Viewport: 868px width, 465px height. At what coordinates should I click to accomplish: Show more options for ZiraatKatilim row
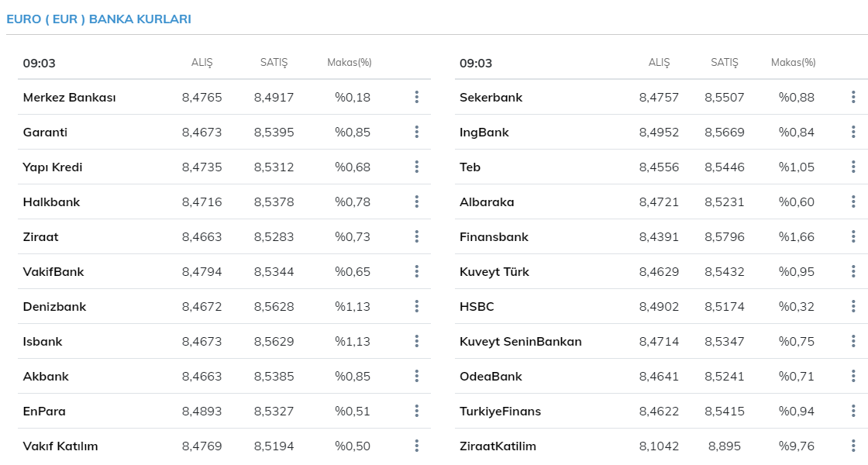[x=853, y=446]
